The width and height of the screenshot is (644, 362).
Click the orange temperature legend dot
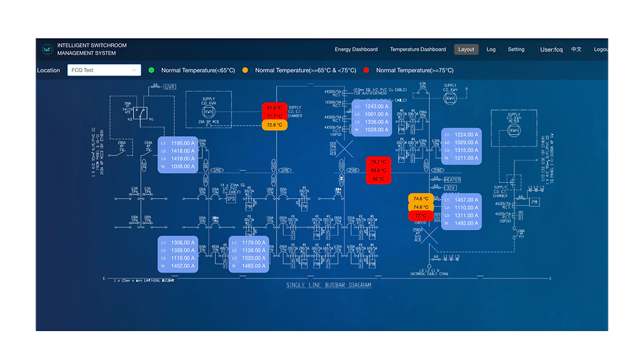pyautogui.click(x=245, y=70)
